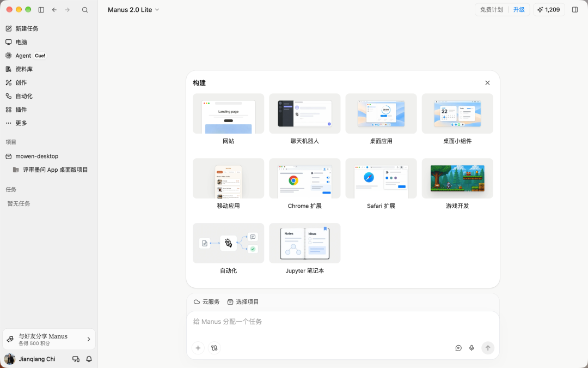Toggle the left sidebar panel icon
588x368 pixels.
[41, 10]
